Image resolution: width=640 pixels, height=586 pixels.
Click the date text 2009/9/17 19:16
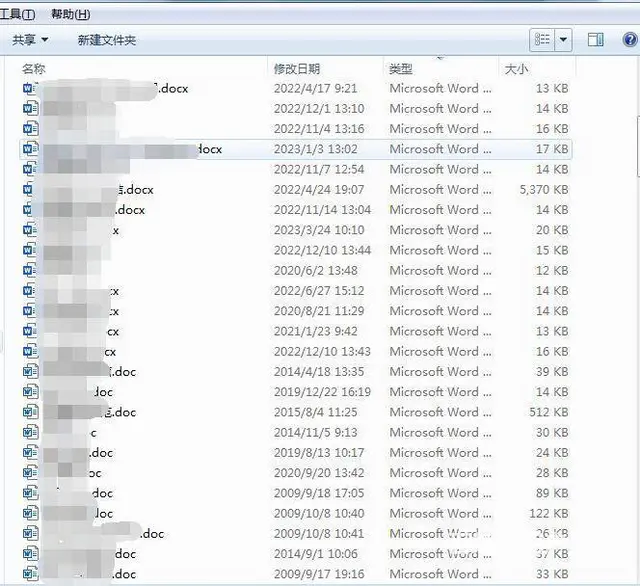coord(319,575)
